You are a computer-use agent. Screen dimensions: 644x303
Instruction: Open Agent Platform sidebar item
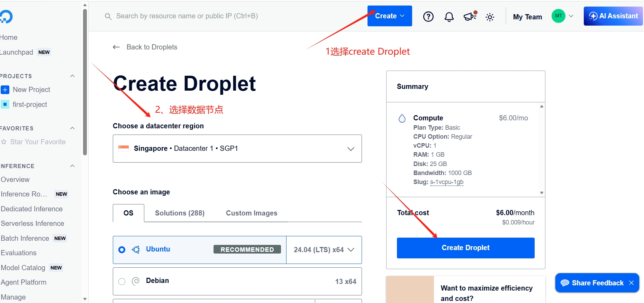(24, 282)
